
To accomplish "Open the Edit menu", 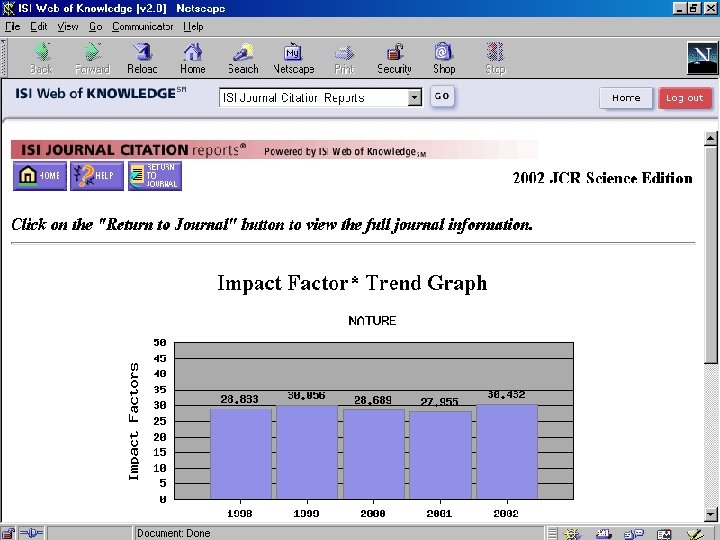I will (39, 27).
